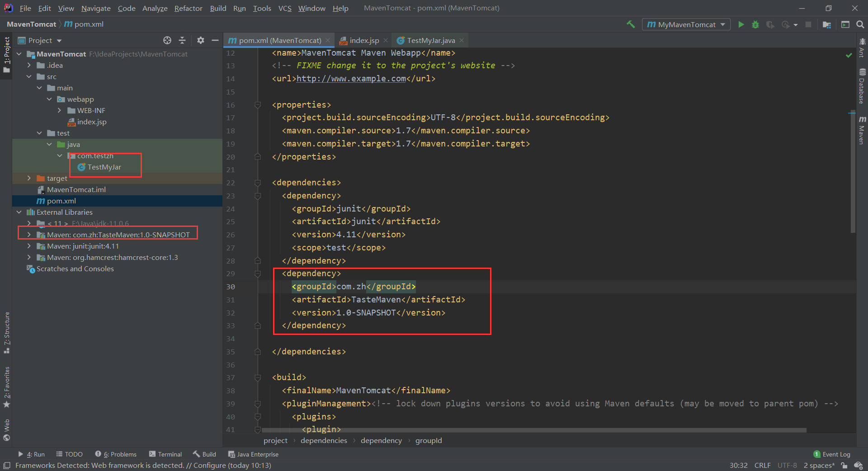Click fold marker beside properties tag
The height and width of the screenshot is (471, 868).
click(x=258, y=105)
